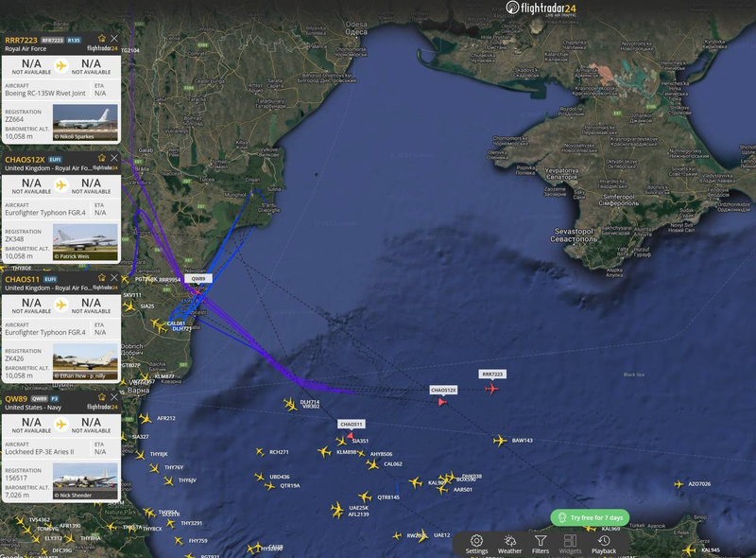This screenshot has width=756, height=558.
Task: Select the red RRR7223 aircraft on map
Action: (x=491, y=389)
